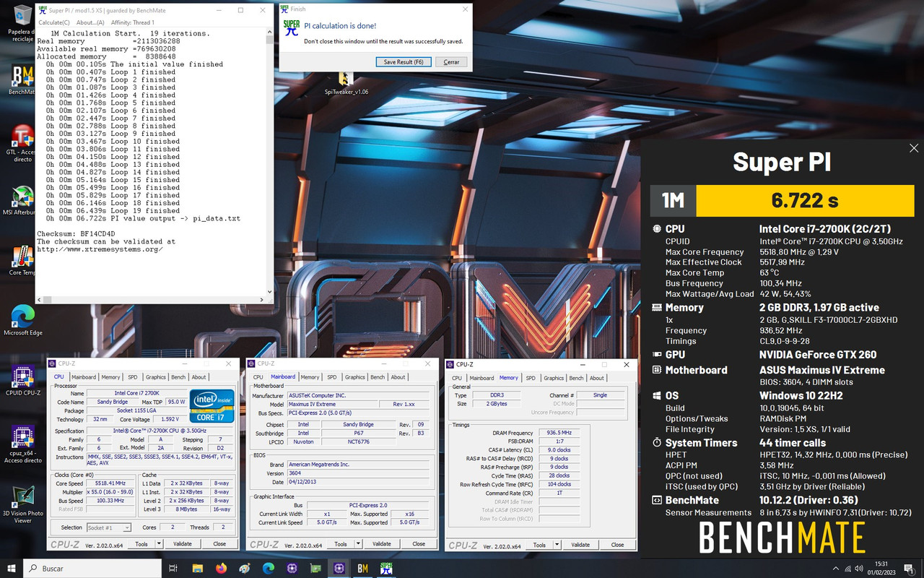Close the BenchMate Super PI result panel
Image resolution: width=924 pixels, height=578 pixels.
(913, 148)
